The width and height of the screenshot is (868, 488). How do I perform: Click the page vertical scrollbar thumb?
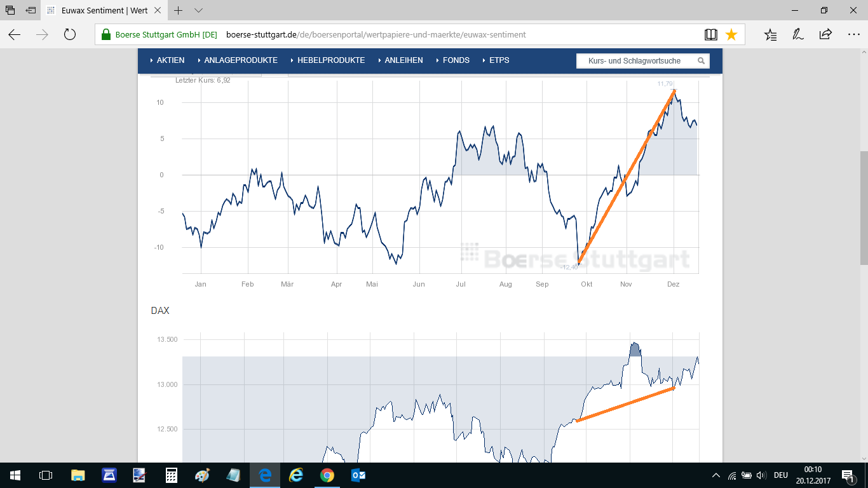pos(864,208)
